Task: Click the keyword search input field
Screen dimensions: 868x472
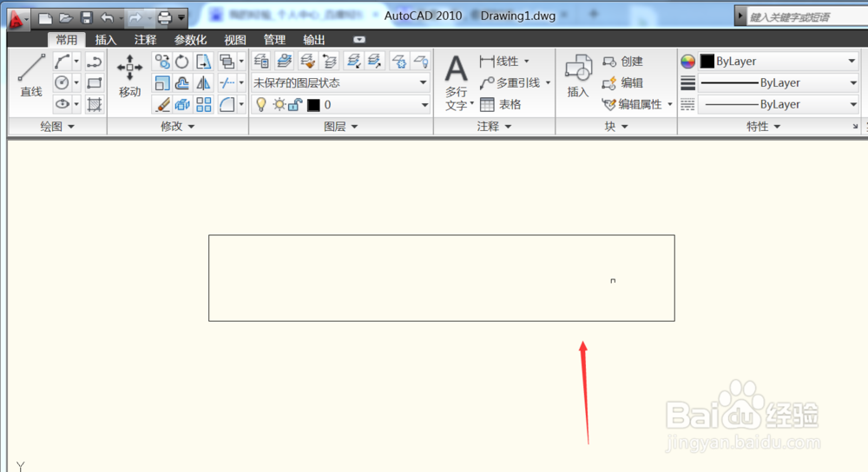Action: [807, 16]
